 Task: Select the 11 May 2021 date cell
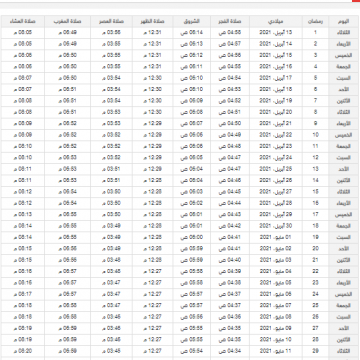point(276,351)
